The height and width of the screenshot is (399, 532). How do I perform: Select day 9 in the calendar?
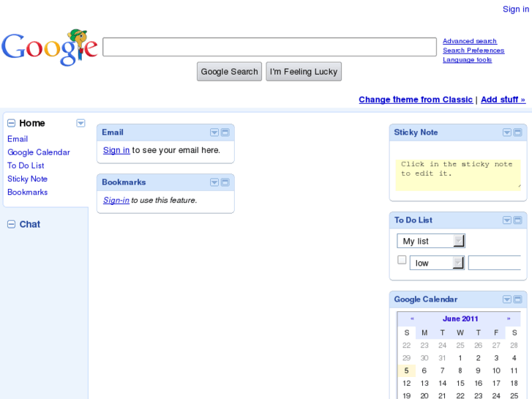(x=478, y=370)
